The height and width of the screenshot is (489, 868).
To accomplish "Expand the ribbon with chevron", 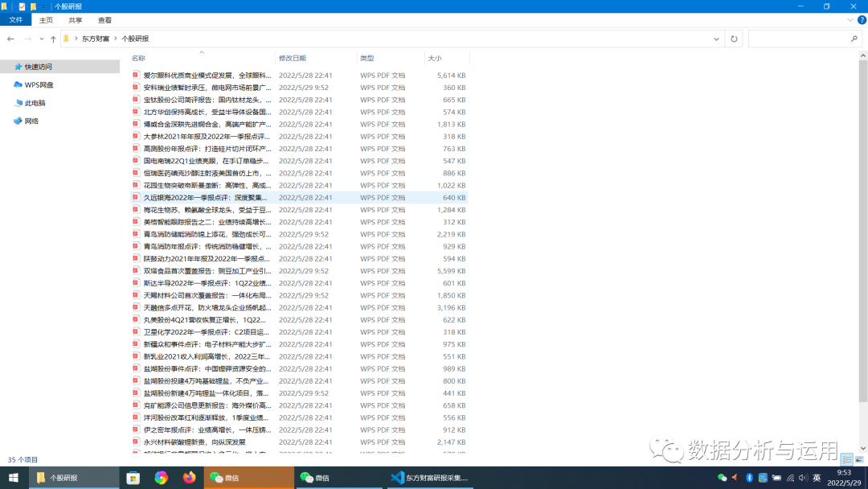I will (850, 20).
